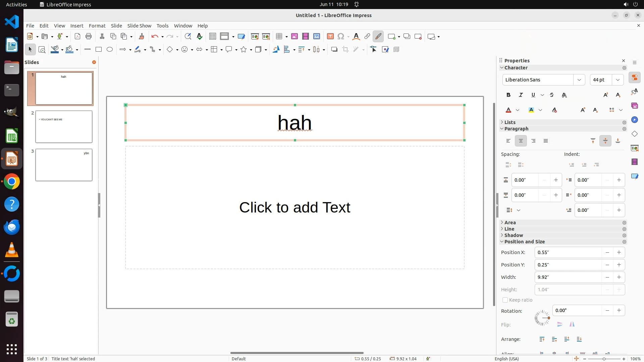Click the zoom slider in status bar
Viewport: 644px width, 362px height.
coord(604,359)
